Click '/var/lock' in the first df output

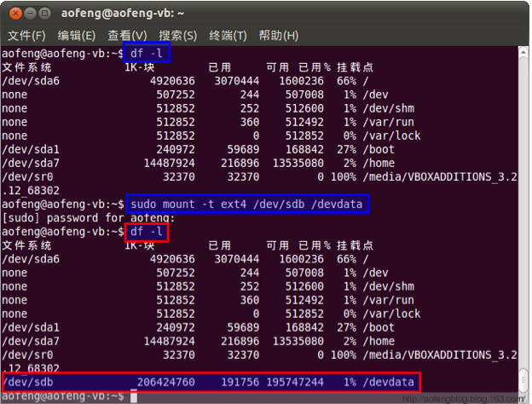point(391,136)
